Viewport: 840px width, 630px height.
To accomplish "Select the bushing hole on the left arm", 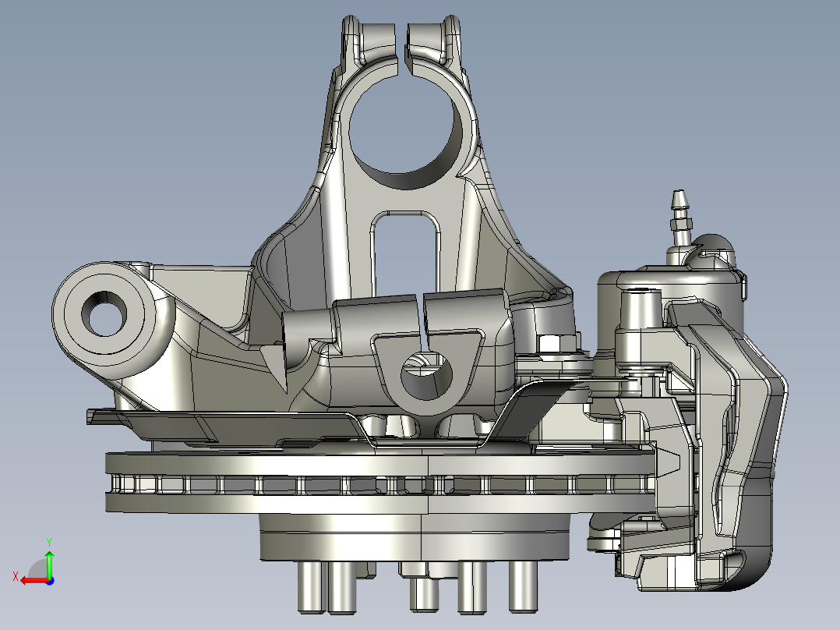I will (105, 314).
